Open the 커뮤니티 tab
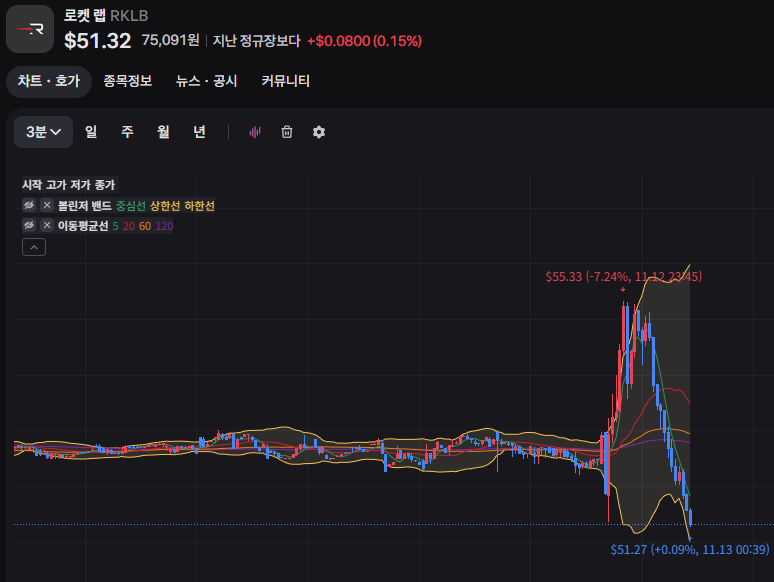774x582 pixels. point(285,81)
